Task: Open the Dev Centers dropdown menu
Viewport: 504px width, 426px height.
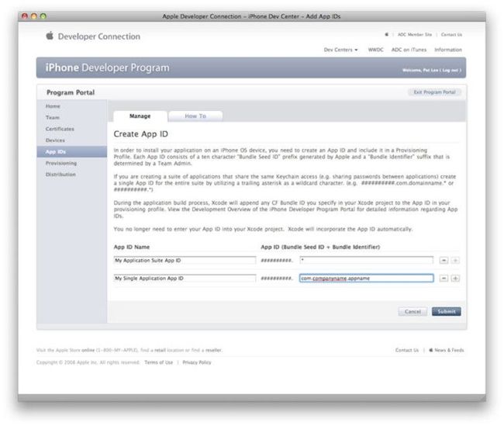Action: (x=340, y=50)
